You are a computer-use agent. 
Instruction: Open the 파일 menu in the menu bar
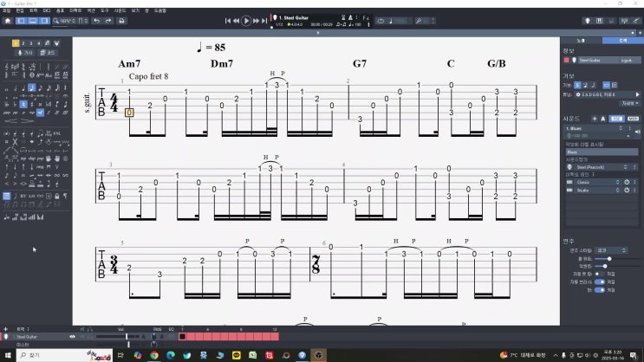[x=8, y=10]
